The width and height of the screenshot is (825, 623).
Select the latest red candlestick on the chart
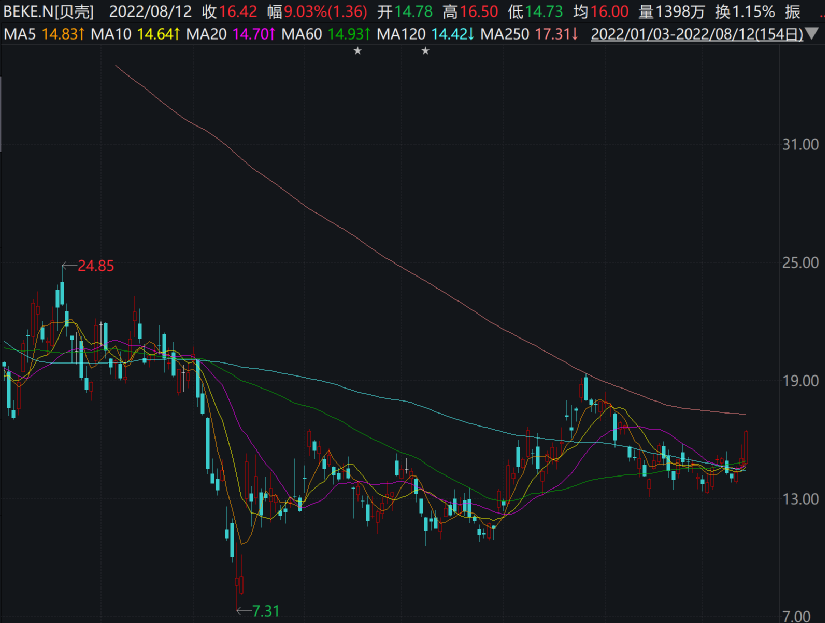coord(745,446)
